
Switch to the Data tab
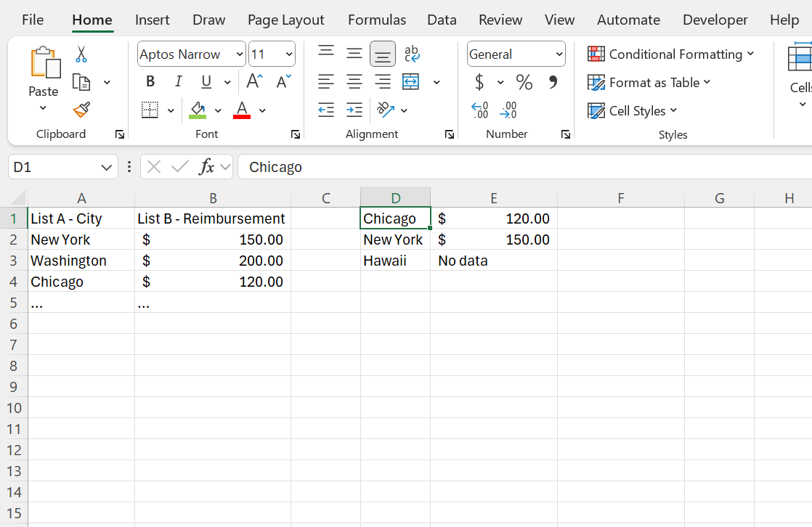[442, 20]
